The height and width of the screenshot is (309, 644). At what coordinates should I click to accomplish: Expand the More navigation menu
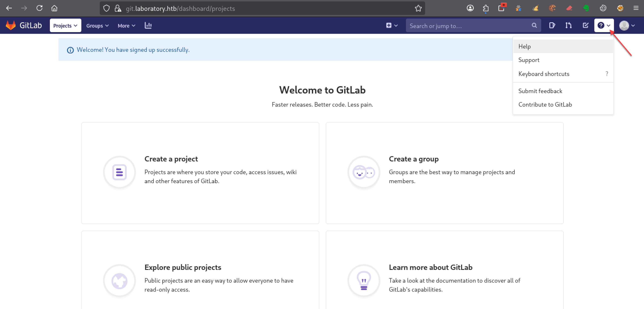[126, 26]
